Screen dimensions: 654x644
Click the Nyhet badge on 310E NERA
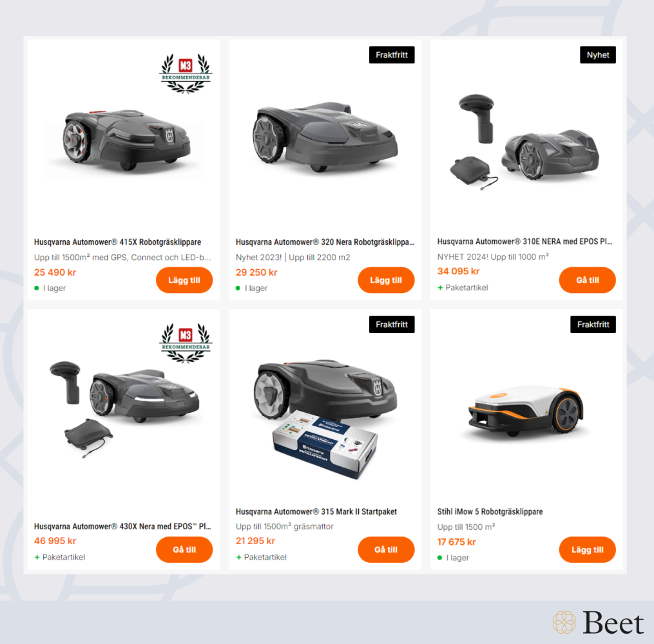click(x=598, y=55)
